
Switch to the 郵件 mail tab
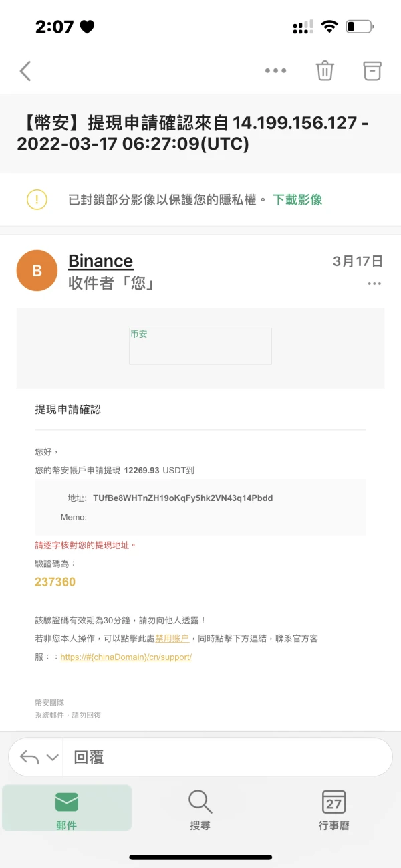point(67,808)
